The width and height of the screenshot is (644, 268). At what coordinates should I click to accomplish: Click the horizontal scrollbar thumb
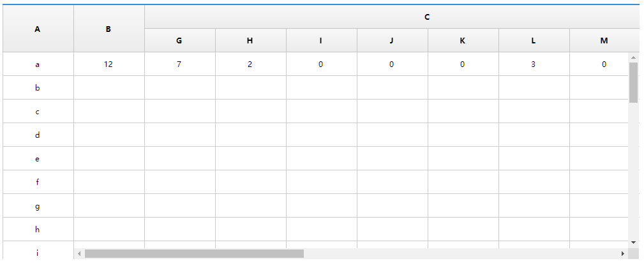tap(194, 253)
